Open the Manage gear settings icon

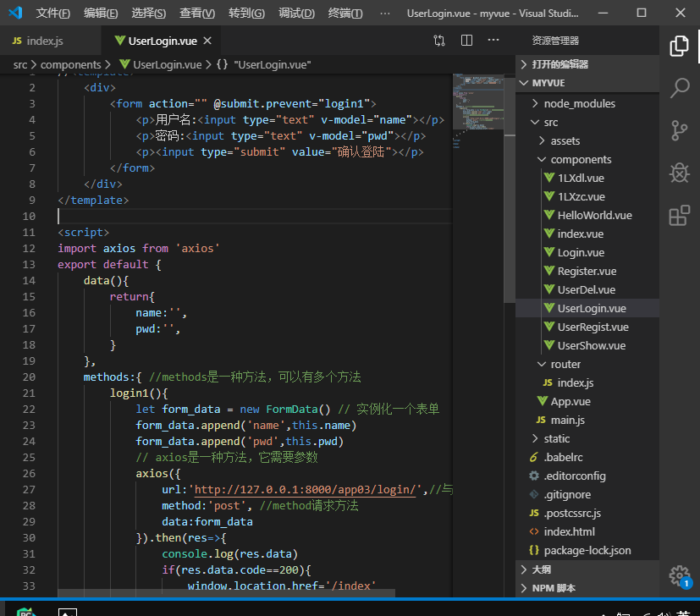(679, 575)
